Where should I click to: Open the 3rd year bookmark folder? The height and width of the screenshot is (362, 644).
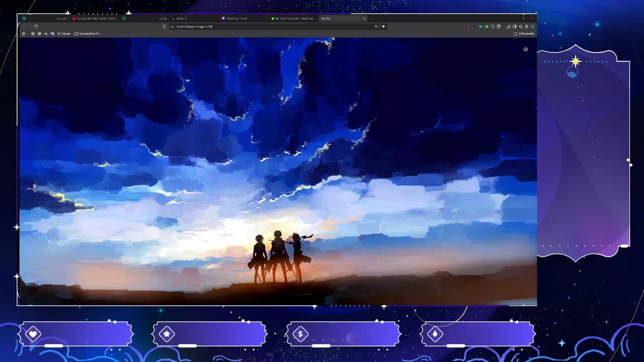64,34
